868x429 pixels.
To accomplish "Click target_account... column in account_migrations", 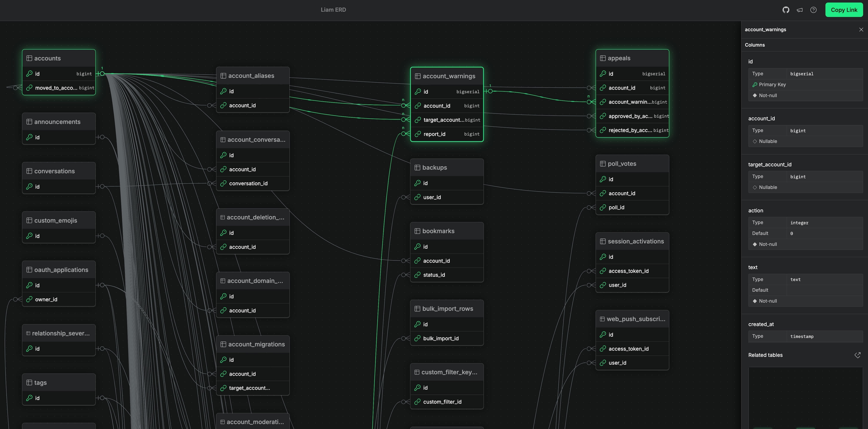I will (x=253, y=388).
